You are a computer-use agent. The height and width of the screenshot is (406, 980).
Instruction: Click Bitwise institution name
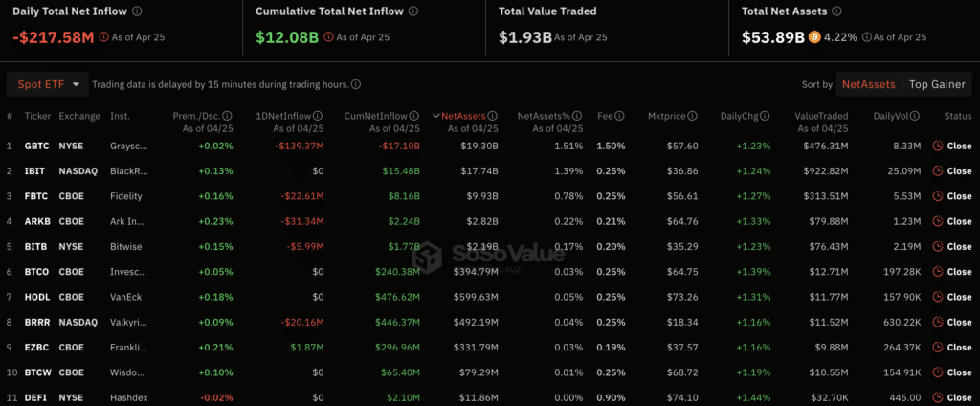coord(125,246)
